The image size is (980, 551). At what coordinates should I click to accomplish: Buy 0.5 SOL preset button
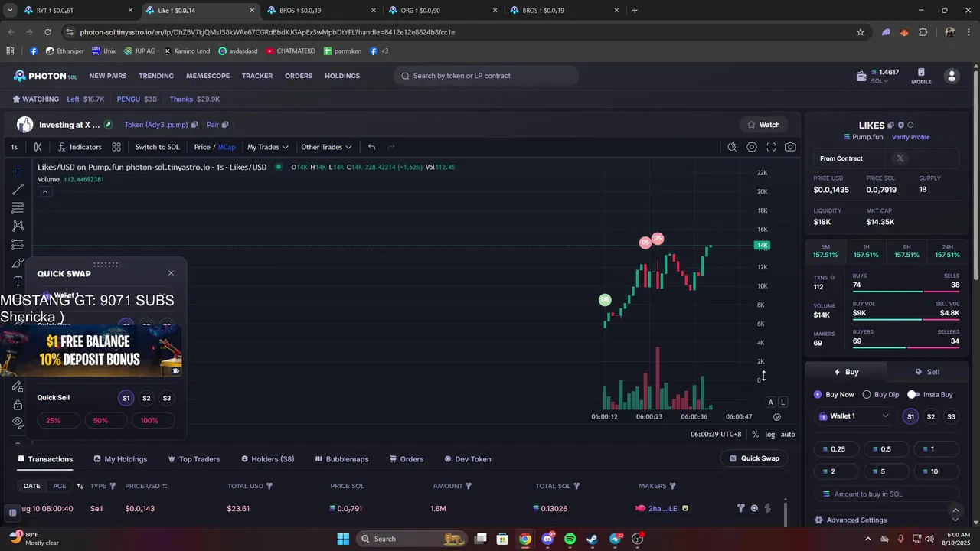(x=886, y=449)
